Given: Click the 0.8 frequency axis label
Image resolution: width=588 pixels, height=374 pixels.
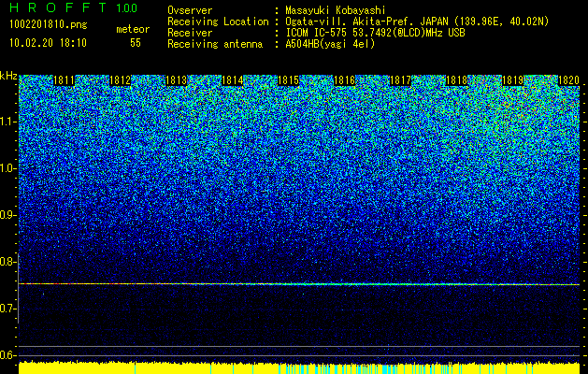Looking at the screenshot, I should coord(7,262).
